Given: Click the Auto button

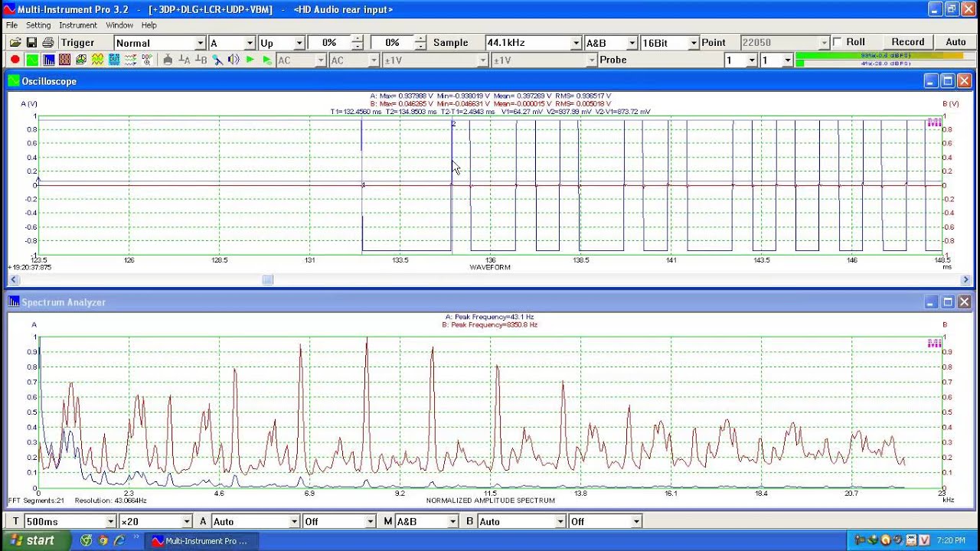Looking at the screenshot, I should tap(955, 42).
